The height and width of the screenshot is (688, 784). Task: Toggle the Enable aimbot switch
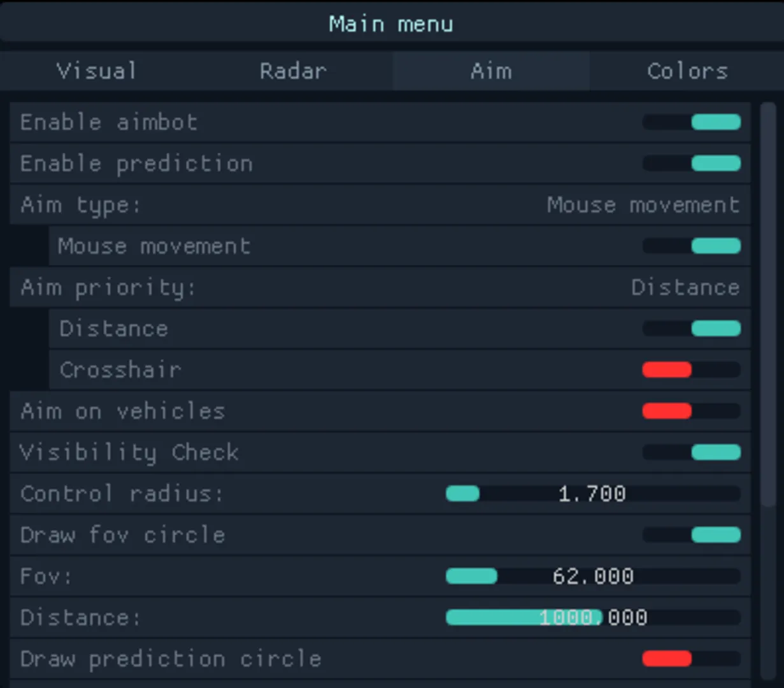(x=692, y=122)
